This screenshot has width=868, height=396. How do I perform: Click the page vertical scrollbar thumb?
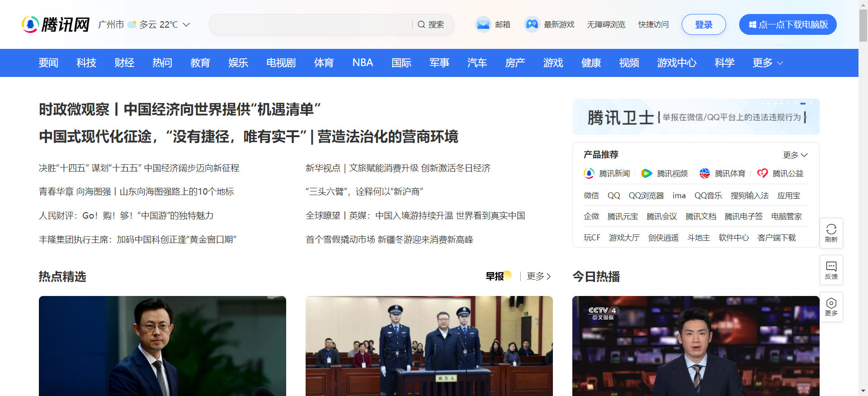(863, 25)
